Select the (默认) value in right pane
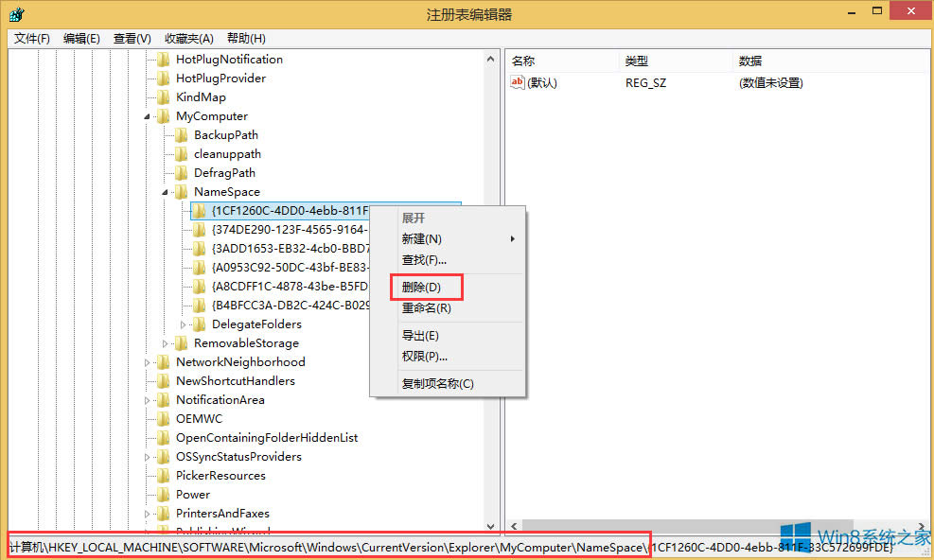Screen dimensions: 934x560 543,82
